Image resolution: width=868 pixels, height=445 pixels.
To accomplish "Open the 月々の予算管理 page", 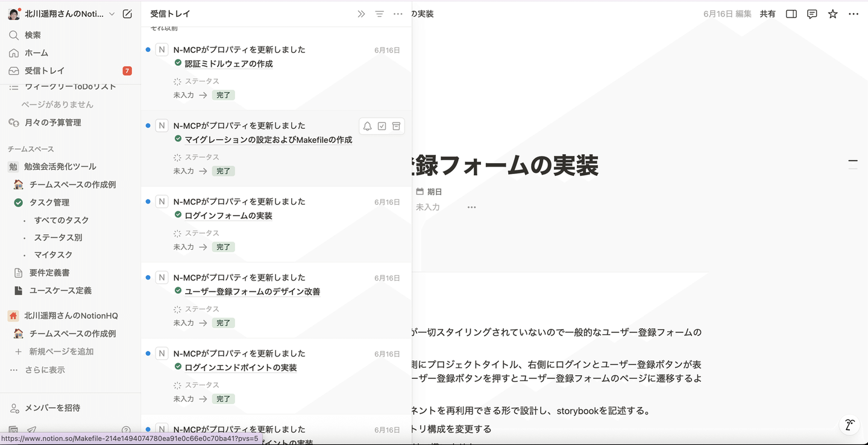I will click(x=52, y=122).
